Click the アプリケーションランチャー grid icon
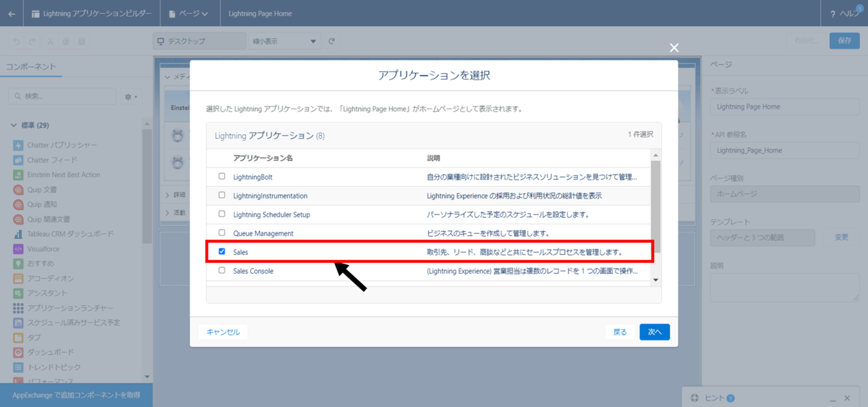 [18, 308]
